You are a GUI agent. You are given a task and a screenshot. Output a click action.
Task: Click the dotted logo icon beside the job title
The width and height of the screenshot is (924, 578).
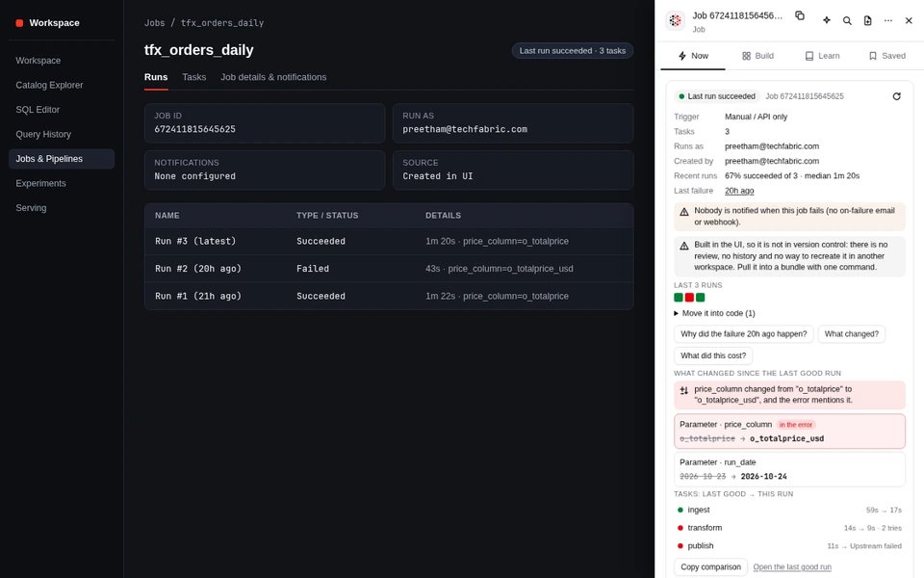(676, 20)
